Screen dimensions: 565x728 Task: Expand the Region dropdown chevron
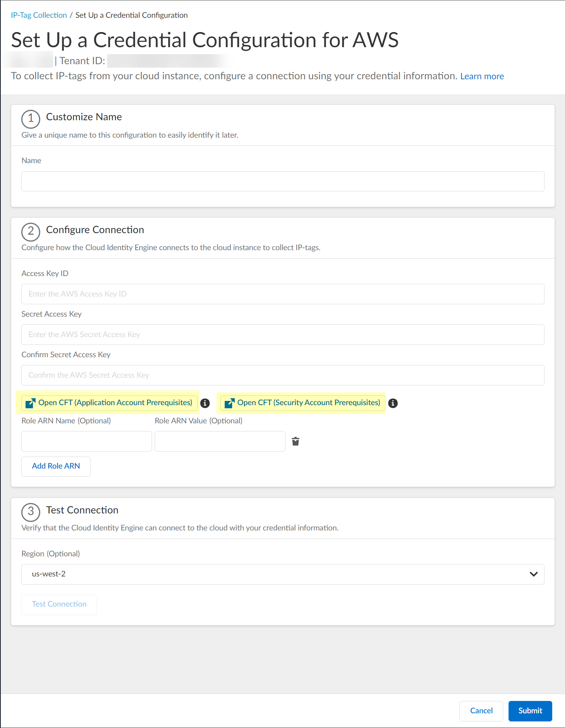(533, 574)
